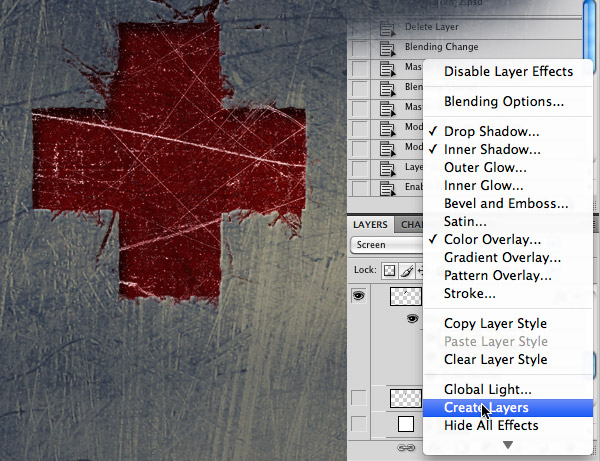Select the white layer thumbnail

pos(406,424)
